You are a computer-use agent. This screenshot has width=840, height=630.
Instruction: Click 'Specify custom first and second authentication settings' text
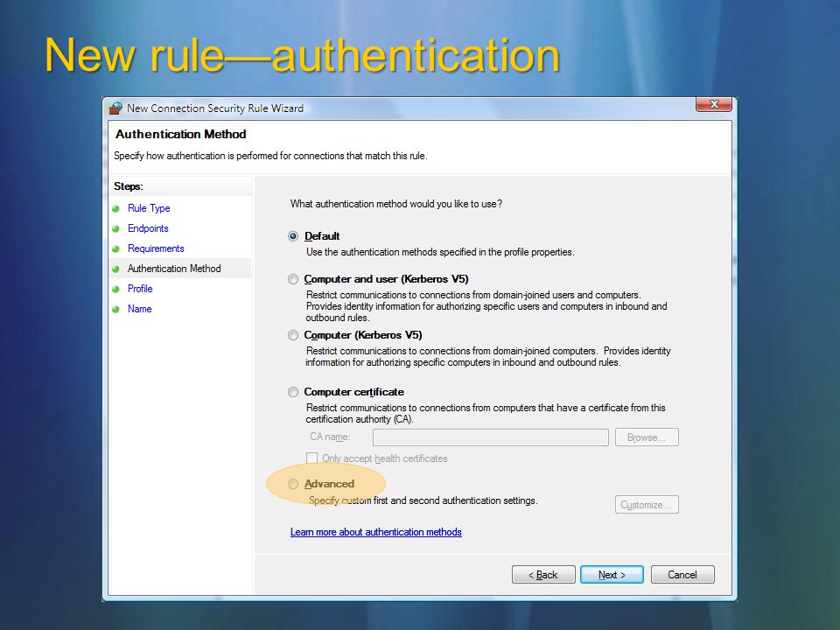click(423, 500)
